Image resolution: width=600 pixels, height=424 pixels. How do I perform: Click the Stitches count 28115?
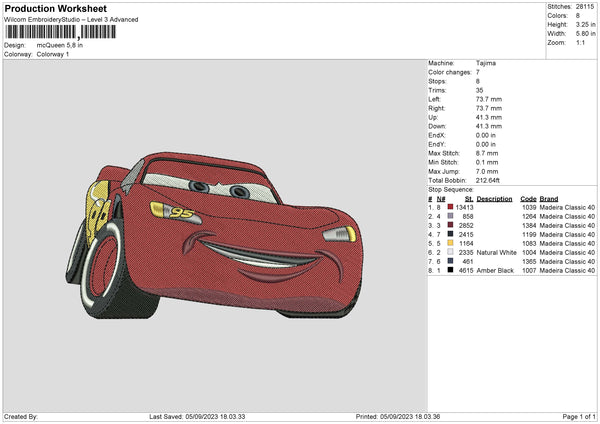586,6
